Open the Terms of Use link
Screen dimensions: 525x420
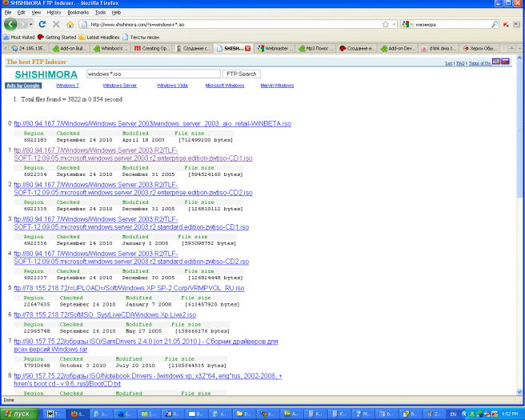480,63
